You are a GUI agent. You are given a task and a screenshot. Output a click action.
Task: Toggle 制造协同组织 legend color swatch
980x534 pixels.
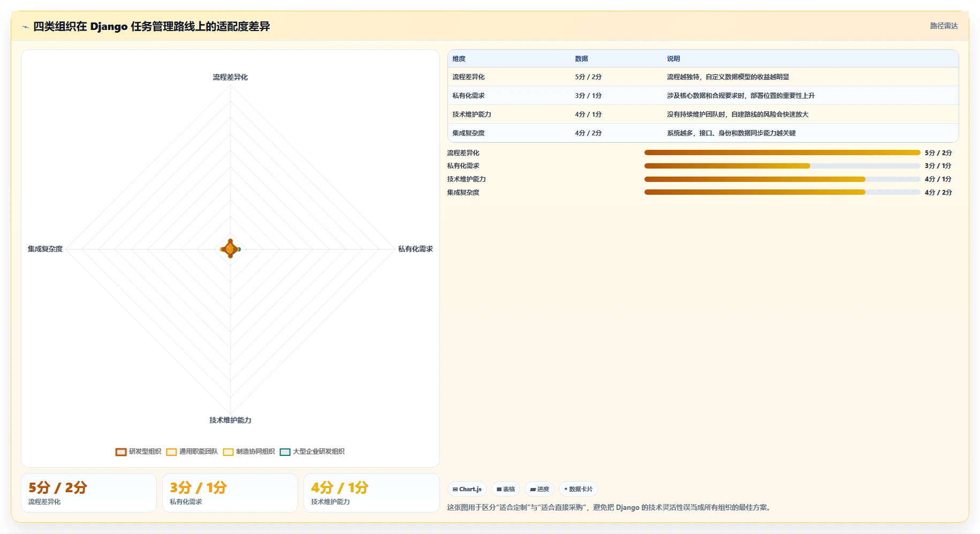(x=229, y=452)
